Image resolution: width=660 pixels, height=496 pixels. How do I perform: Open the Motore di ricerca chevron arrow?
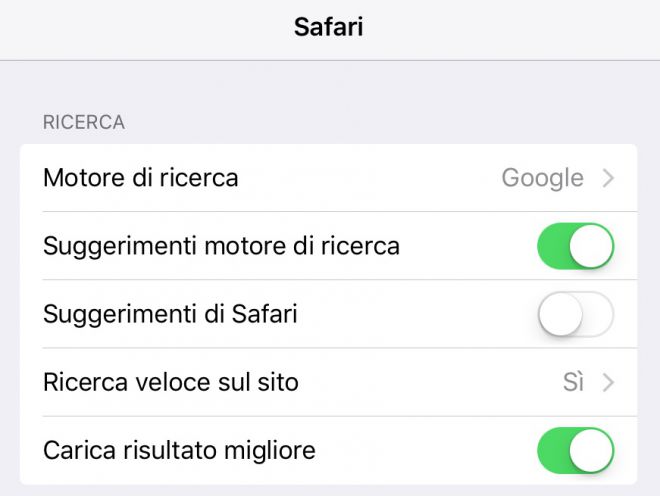point(608,178)
